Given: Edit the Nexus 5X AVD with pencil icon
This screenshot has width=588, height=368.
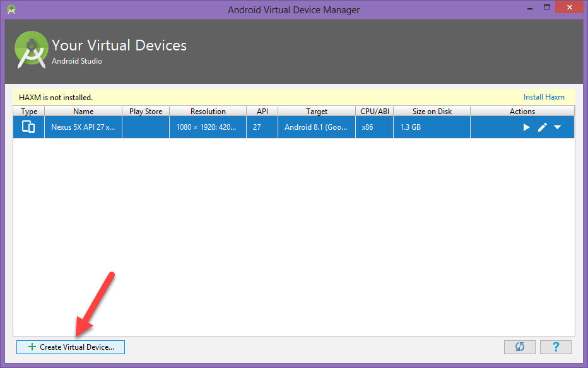Looking at the screenshot, I should pos(542,127).
